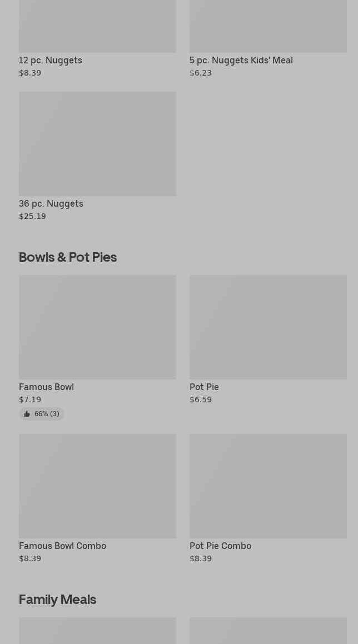Open the Pot Pie item image
358x644 pixels.
point(268,327)
